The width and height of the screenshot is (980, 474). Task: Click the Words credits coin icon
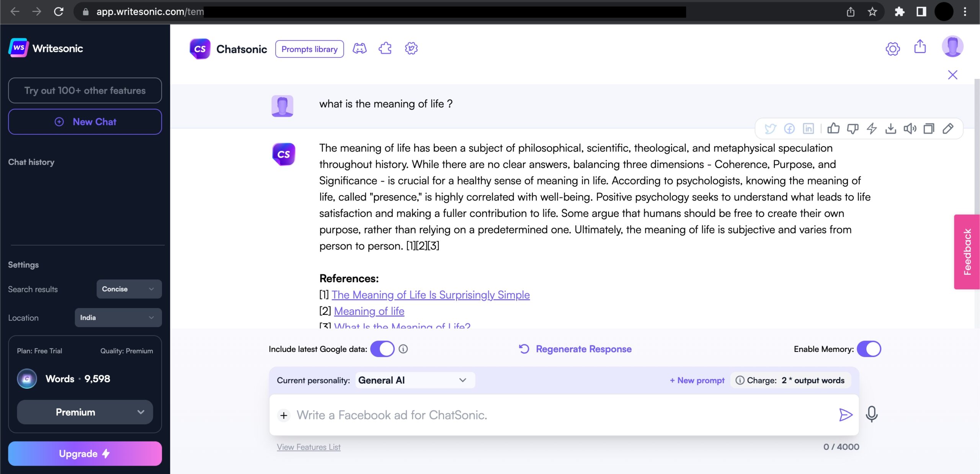coord(27,379)
